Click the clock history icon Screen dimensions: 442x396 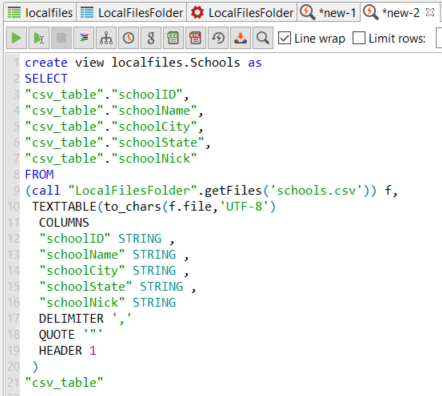(x=129, y=38)
